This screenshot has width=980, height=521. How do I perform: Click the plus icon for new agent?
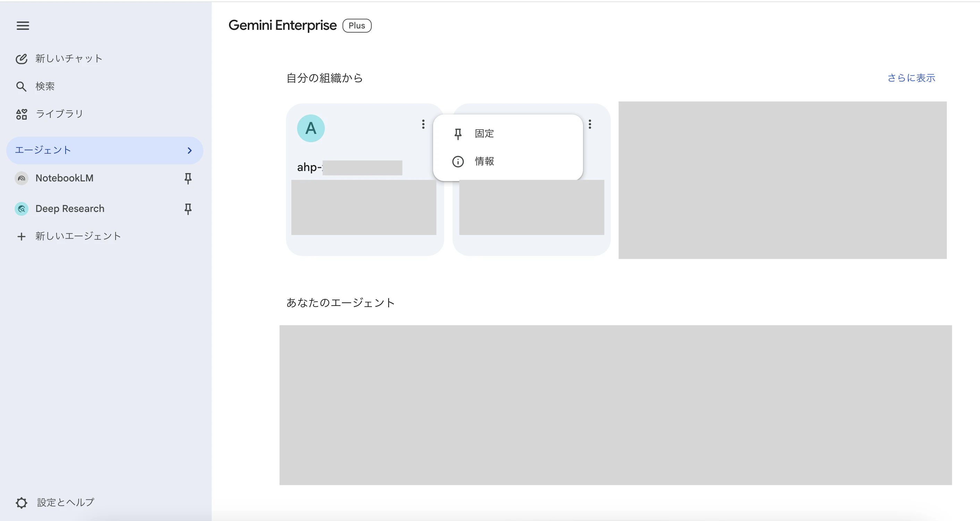pyautogui.click(x=21, y=237)
